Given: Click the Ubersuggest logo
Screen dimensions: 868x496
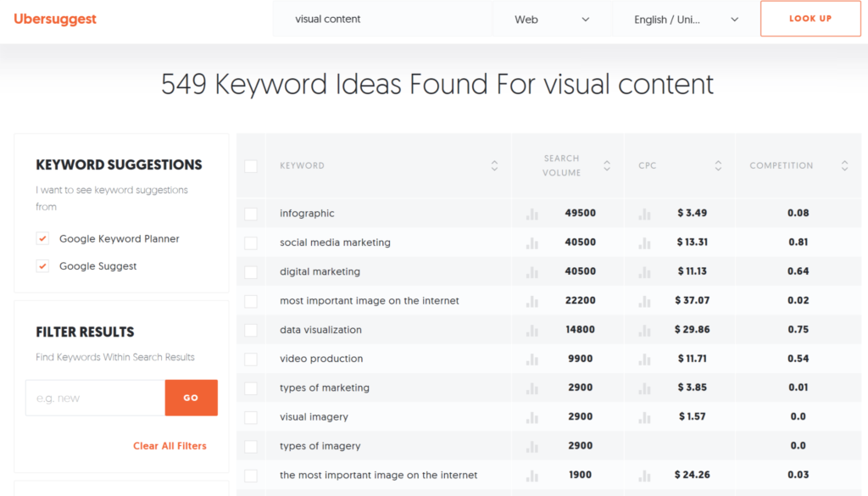Looking at the screenshot, I should 55,19.
